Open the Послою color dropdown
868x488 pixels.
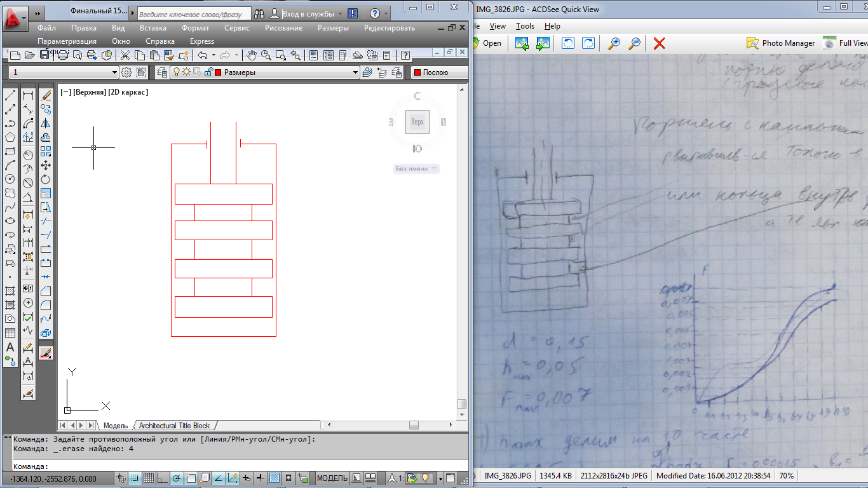(439, 72)
